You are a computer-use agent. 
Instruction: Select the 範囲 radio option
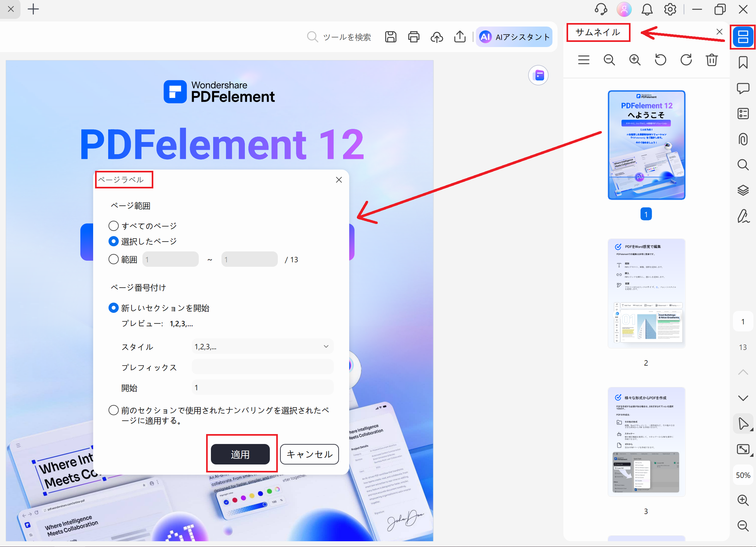click(x=113, y=259)
